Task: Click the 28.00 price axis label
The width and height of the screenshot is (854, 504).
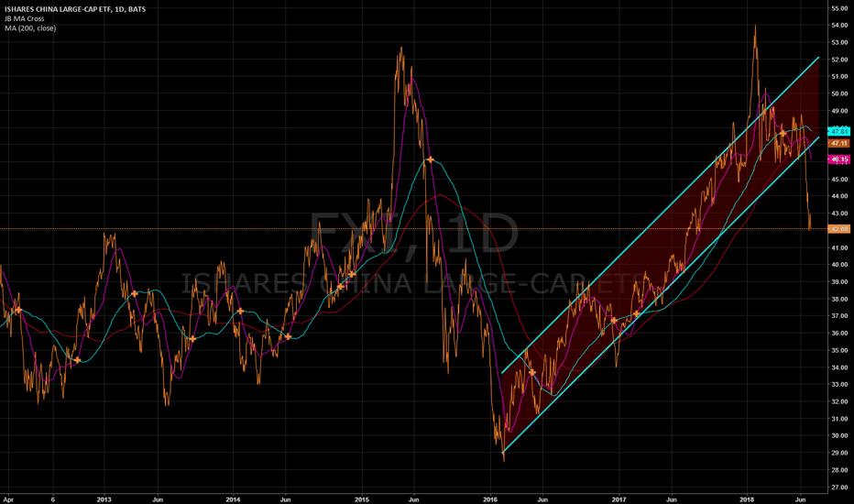Action: (x=839, y=470)
